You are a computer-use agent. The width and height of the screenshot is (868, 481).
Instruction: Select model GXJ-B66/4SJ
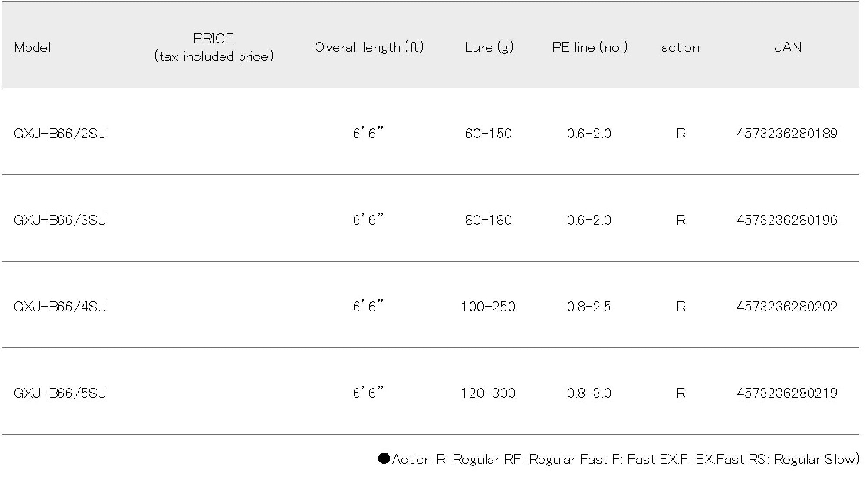pos(60,307)
